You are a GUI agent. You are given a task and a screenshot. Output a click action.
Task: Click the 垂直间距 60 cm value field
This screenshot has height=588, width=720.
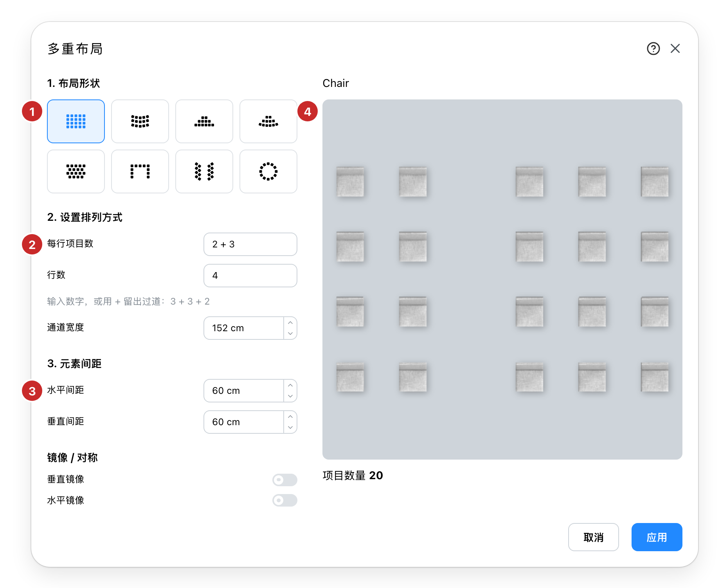[x=244, y=422]
